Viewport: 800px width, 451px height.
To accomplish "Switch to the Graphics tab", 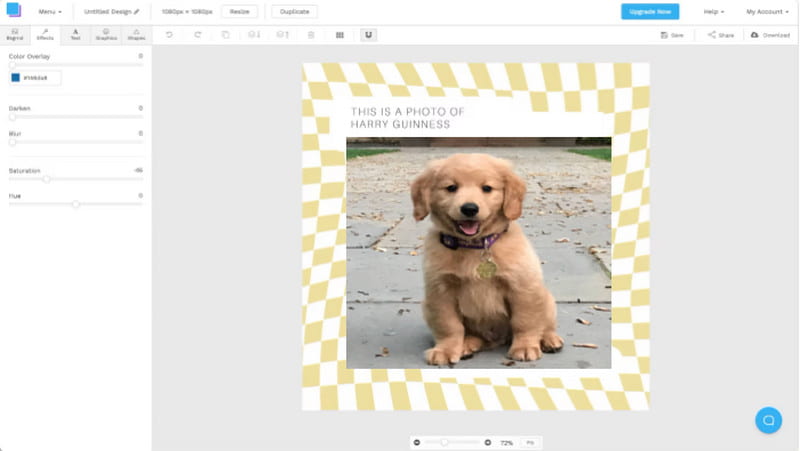I will click(x=106, y=35).
